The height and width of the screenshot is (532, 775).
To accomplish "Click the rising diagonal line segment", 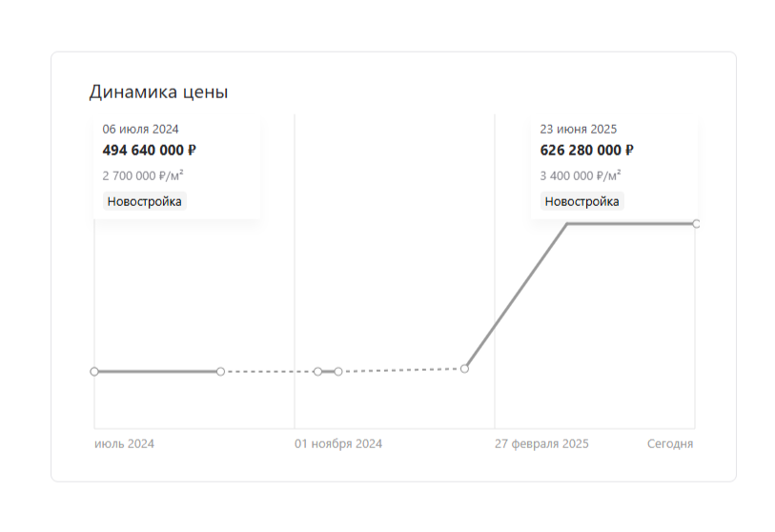I will point(516,297).
